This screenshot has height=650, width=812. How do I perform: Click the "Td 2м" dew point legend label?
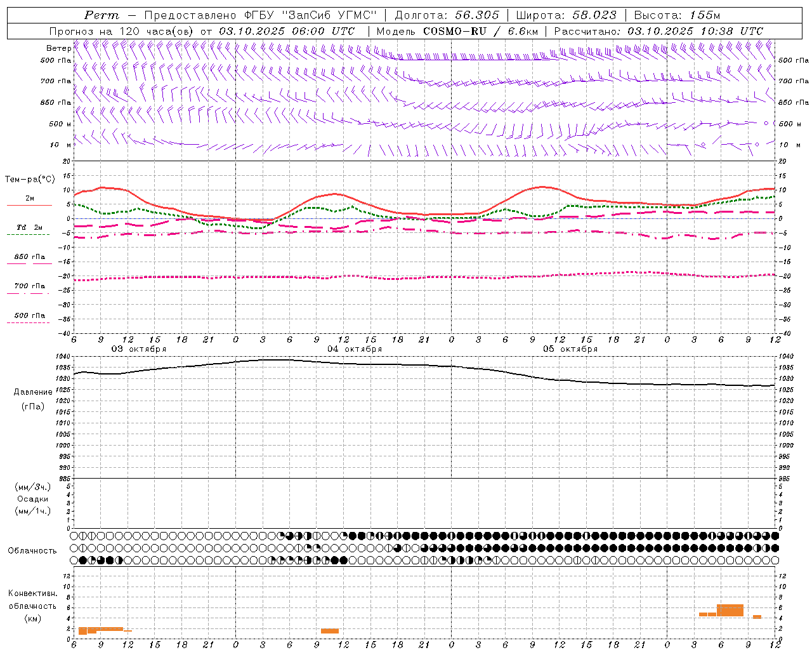(x=29, y=227)
